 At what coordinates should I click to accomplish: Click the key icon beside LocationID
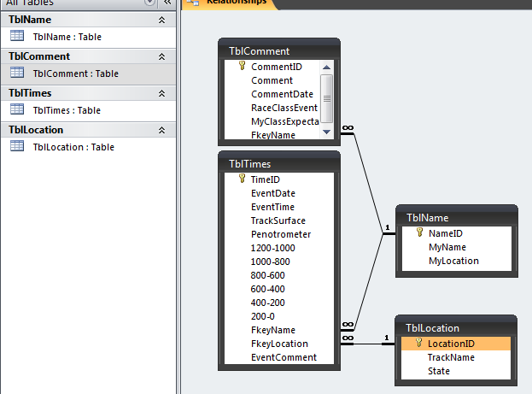pos(419,343)
